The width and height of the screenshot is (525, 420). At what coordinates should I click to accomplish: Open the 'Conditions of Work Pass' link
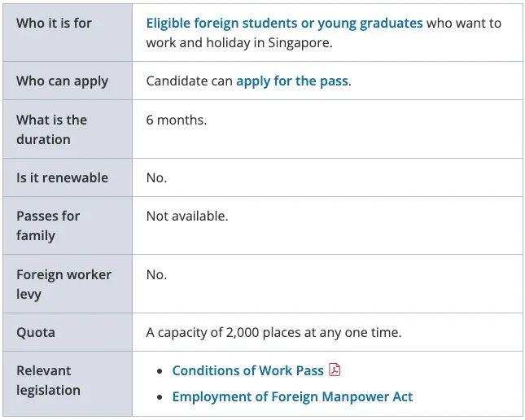tap(247, 370)
